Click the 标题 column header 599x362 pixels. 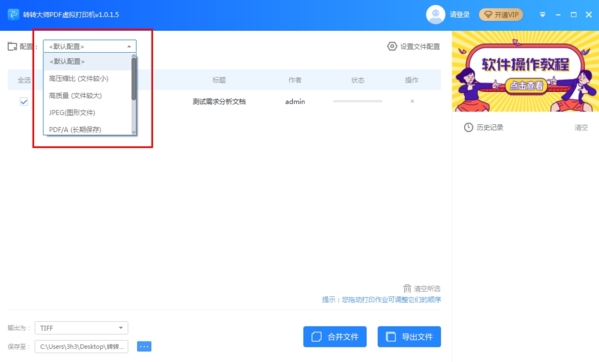pyautogui.click(x=219, y=80)
